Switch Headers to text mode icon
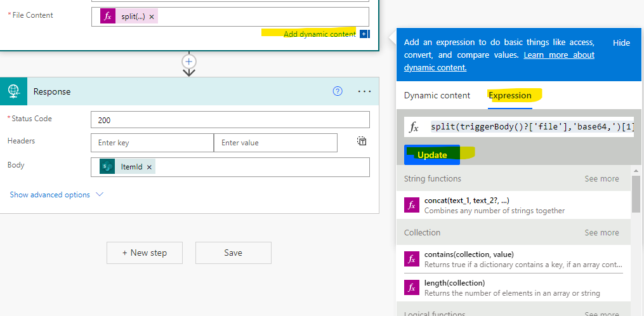The width and height of the screenshot is (644, 316). (x=362, y=142)
